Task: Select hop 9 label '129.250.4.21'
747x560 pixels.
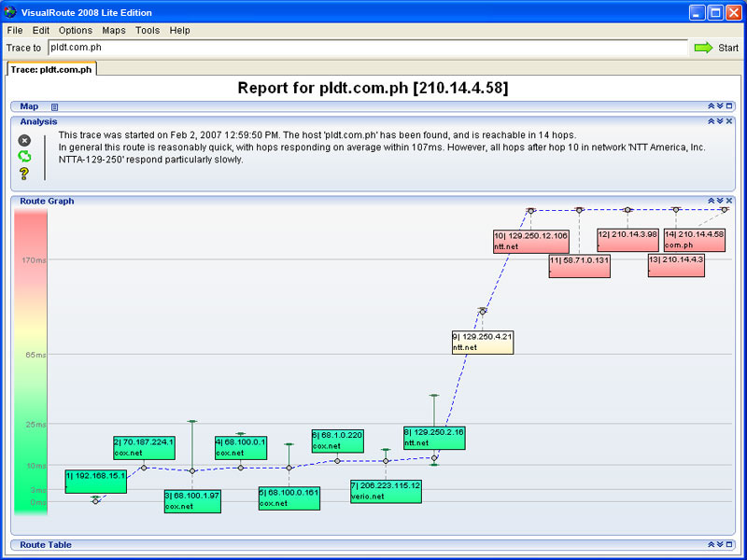Action: 483,343
